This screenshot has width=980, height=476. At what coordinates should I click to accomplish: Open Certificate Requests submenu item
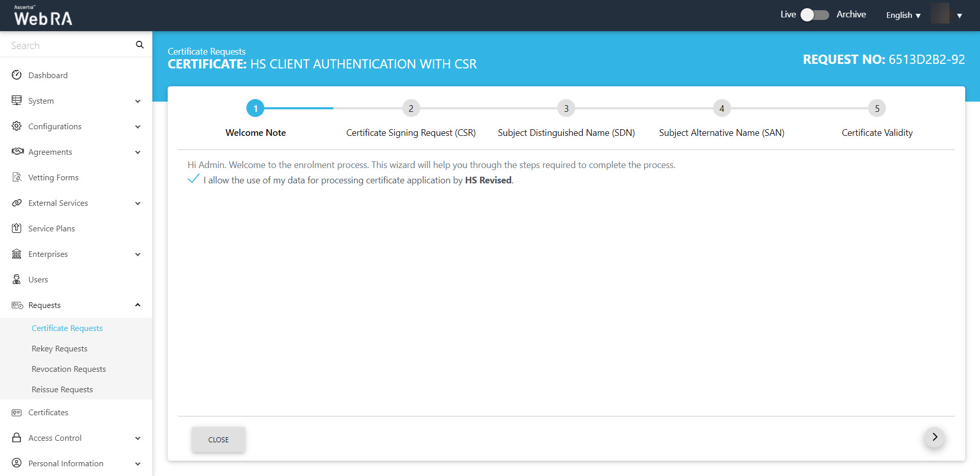point(67,328)
